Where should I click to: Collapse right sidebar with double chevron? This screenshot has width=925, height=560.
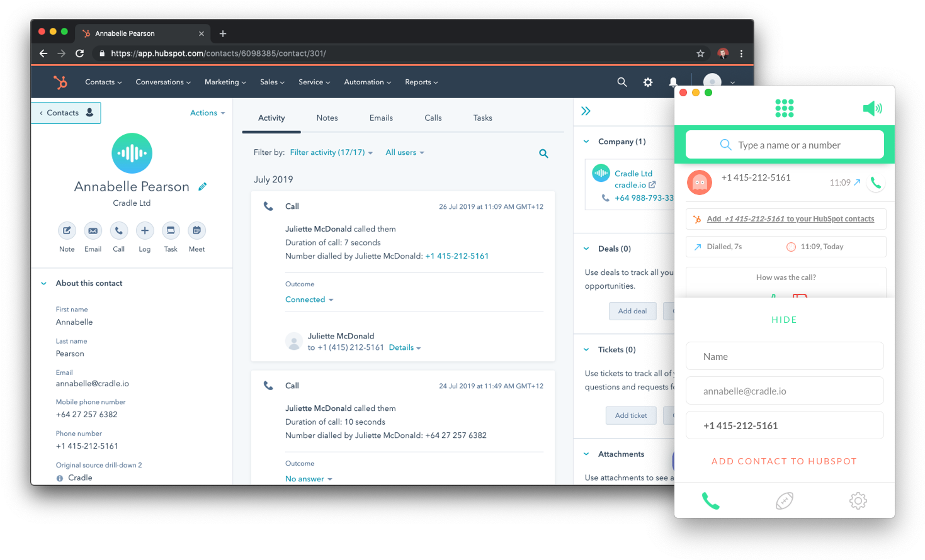586,111
